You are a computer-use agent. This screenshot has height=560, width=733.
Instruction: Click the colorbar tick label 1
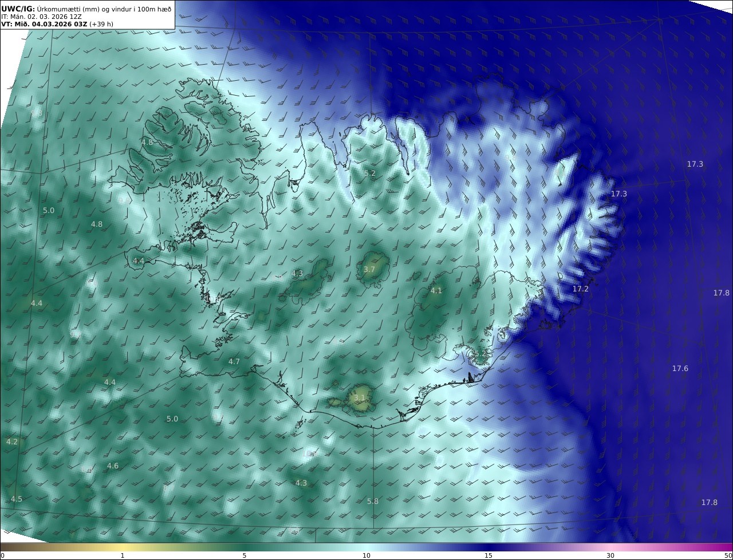point(123,555)
